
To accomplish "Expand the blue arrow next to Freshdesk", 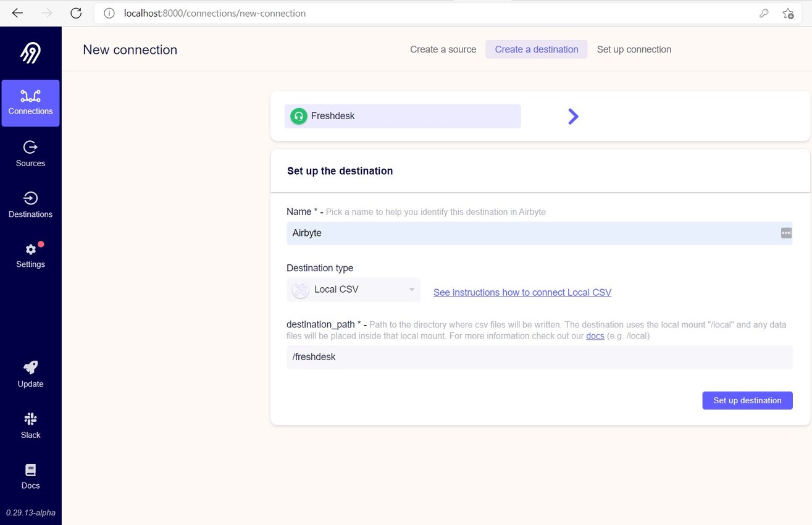I will point(572,116).
